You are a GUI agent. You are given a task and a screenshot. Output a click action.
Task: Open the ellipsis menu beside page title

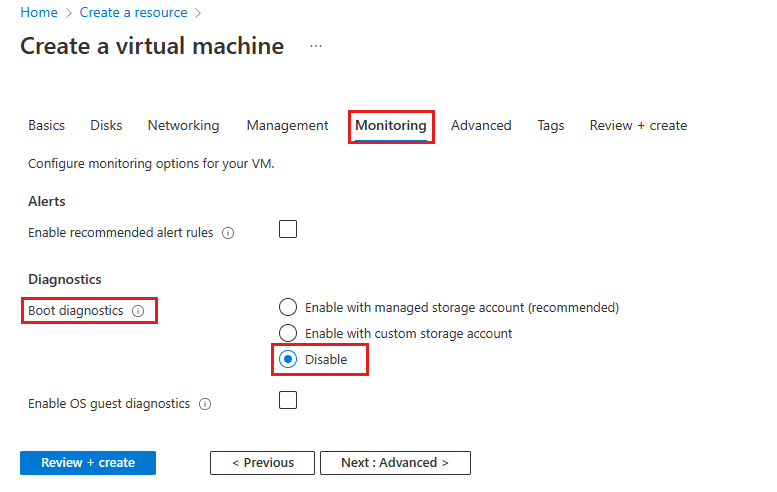(316, 47)
